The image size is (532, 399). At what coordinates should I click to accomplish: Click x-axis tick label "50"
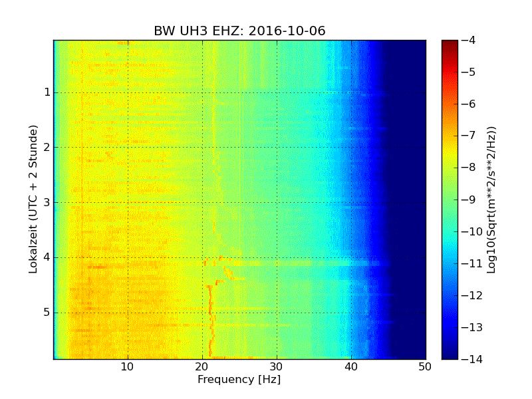pyautogui.click(x=425, y=367)
